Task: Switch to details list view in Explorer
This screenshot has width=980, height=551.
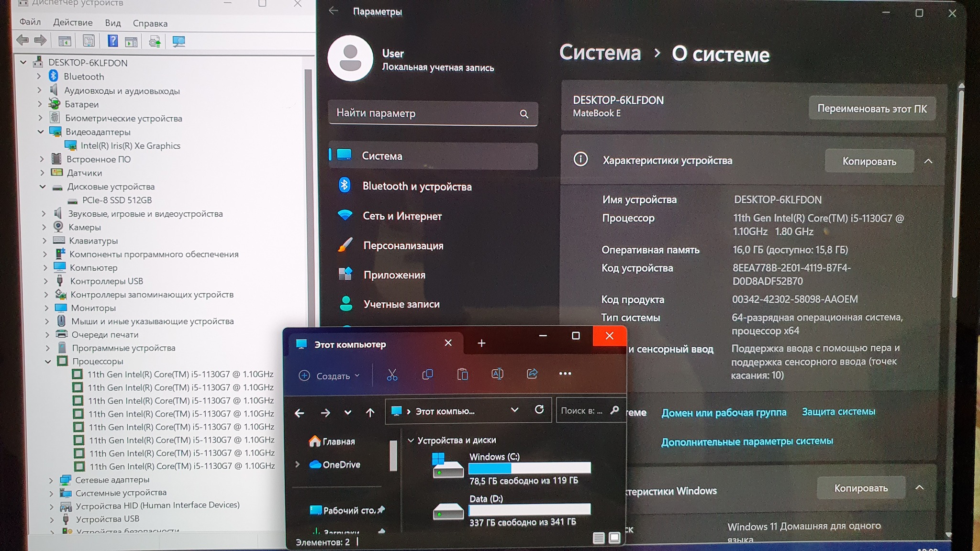Action: click(x=599, y=538)
